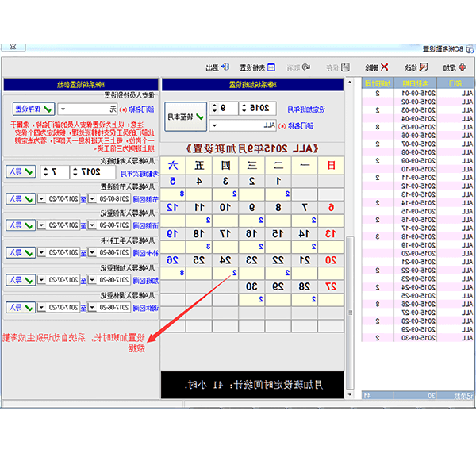Screen dimensions: 476x453
Task: Click 导入 button in the 节假区间 row
Action: (18, 198)
